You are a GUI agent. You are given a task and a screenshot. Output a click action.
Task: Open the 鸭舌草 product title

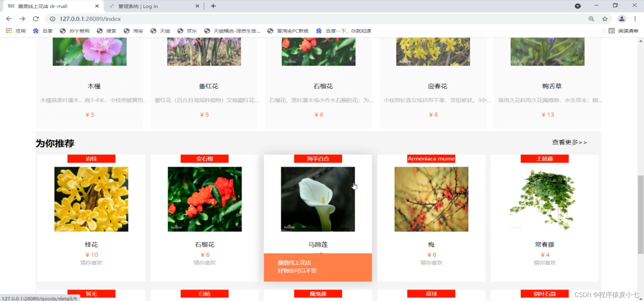coord(552,86)
